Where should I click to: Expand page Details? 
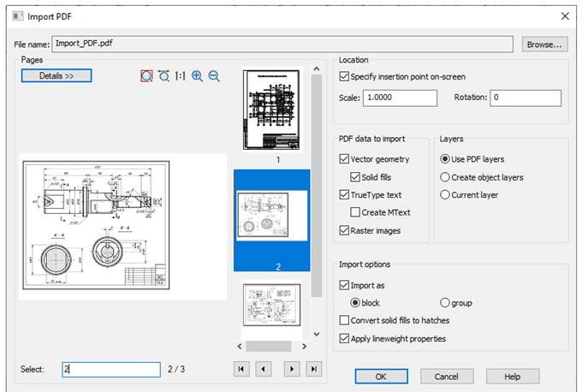(x=56, y=75)
